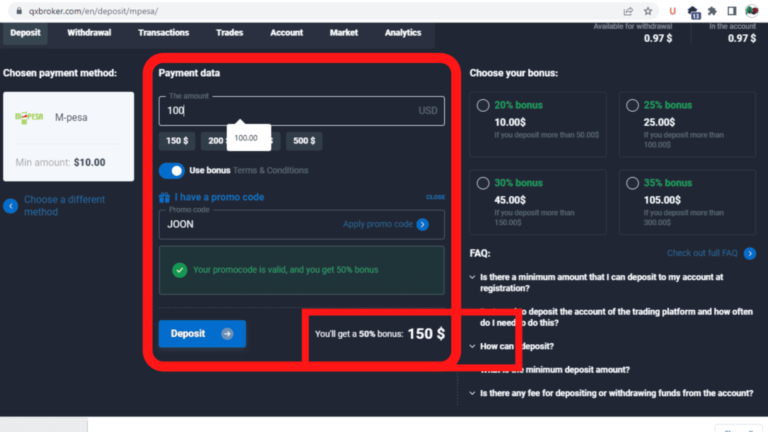
Task: Select the 20% bonus radio option
Action: pos(483,105)
